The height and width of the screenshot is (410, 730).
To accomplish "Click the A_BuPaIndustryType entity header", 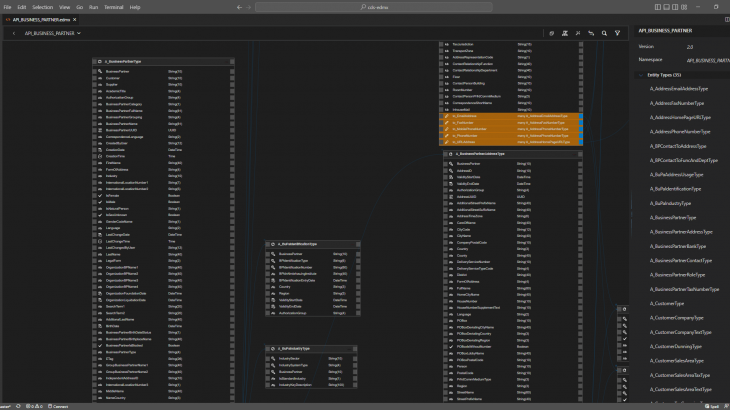I will [x=311, y=349].
